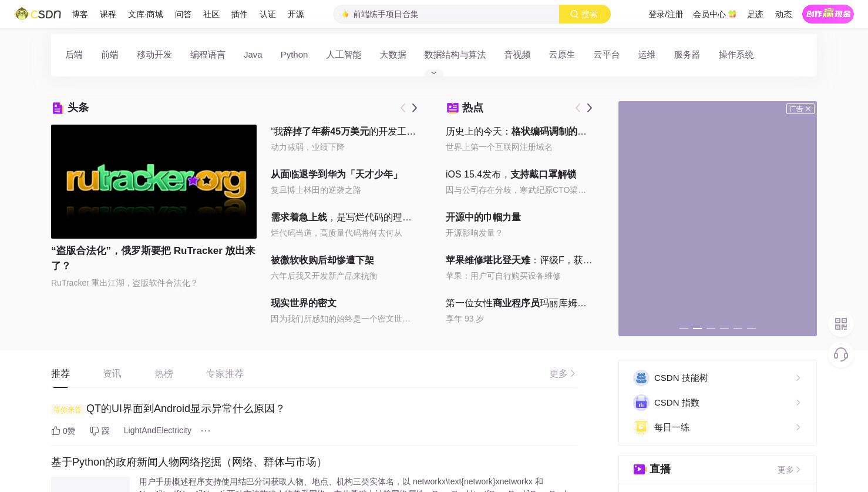Click the 每日一练 icon
This screenshot has width=868, height=492.
(x=641, y=427)
